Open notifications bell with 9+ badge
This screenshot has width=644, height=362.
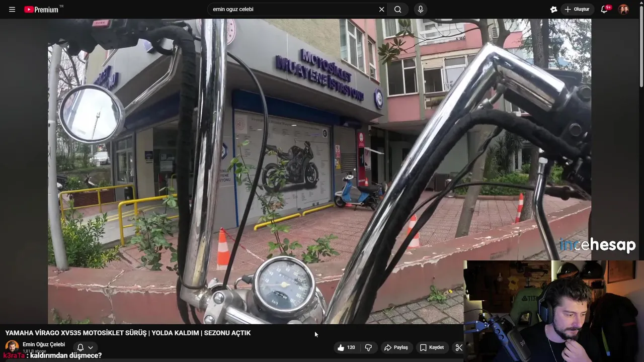pyautogui.click(x=605, y=10)
